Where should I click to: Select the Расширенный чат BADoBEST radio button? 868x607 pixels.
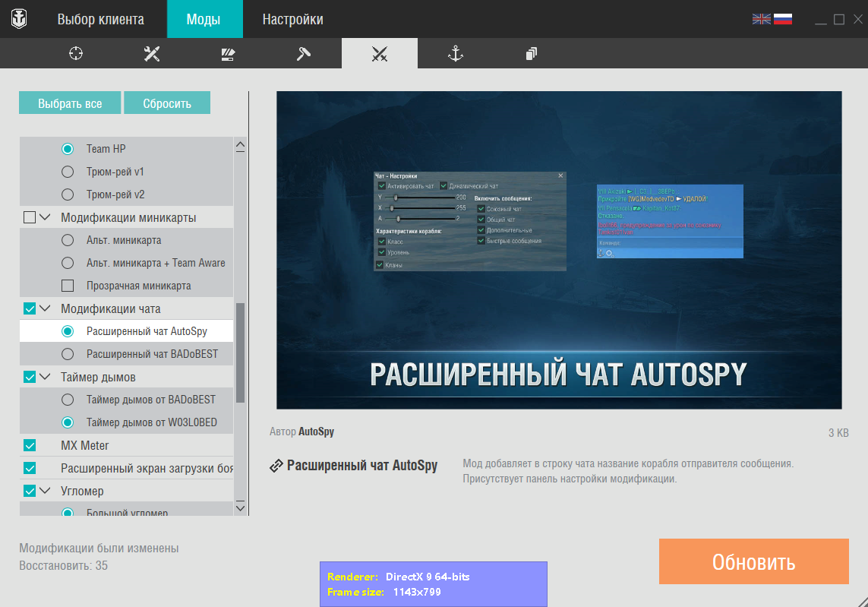pyautogui.click(x=68, y=354)
